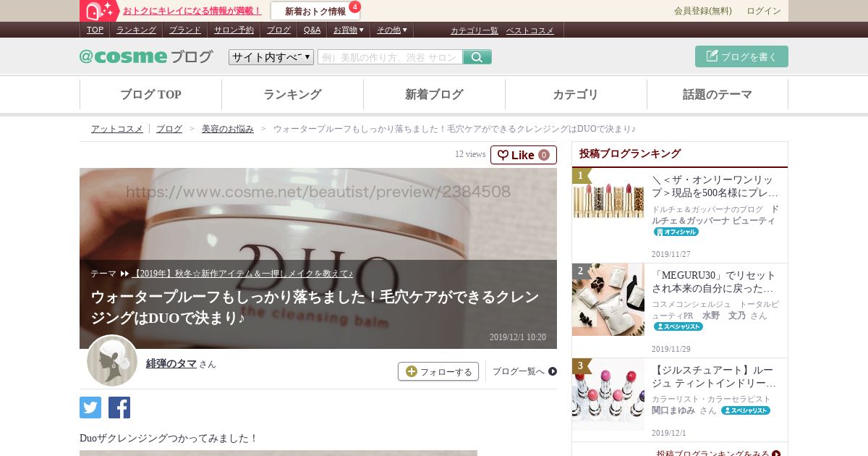Click 会員登録(無料) link
The width and height of the screenshot is (868, 456).
703,11
